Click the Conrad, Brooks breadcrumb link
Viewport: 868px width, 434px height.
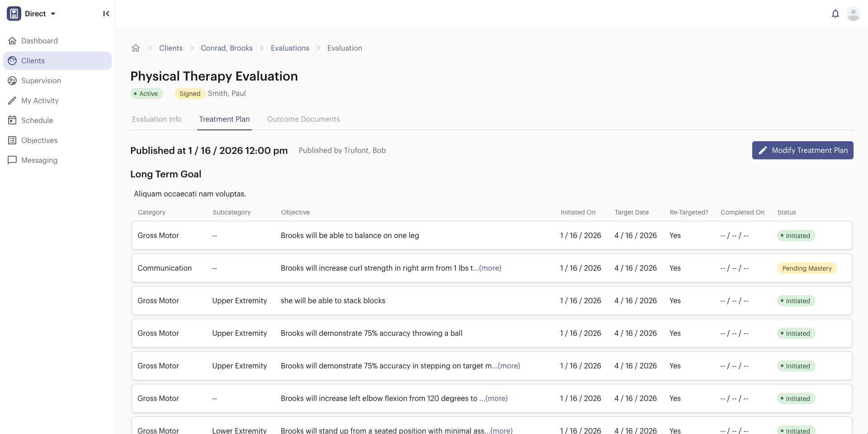[x=227, y=48]
